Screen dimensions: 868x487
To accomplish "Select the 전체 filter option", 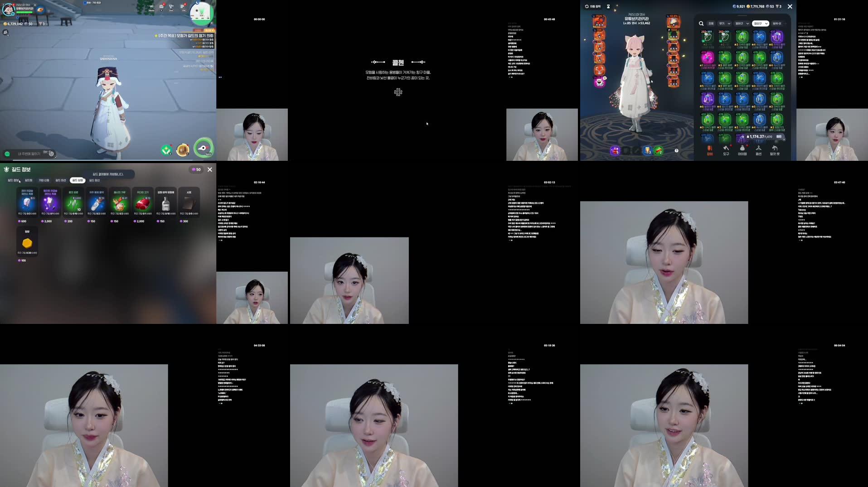I will point(711,23).
